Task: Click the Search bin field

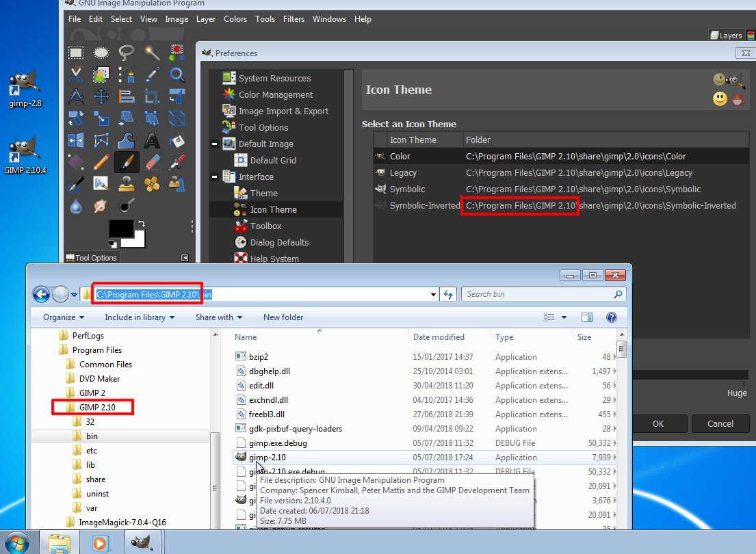Action: tap(544, 294)
